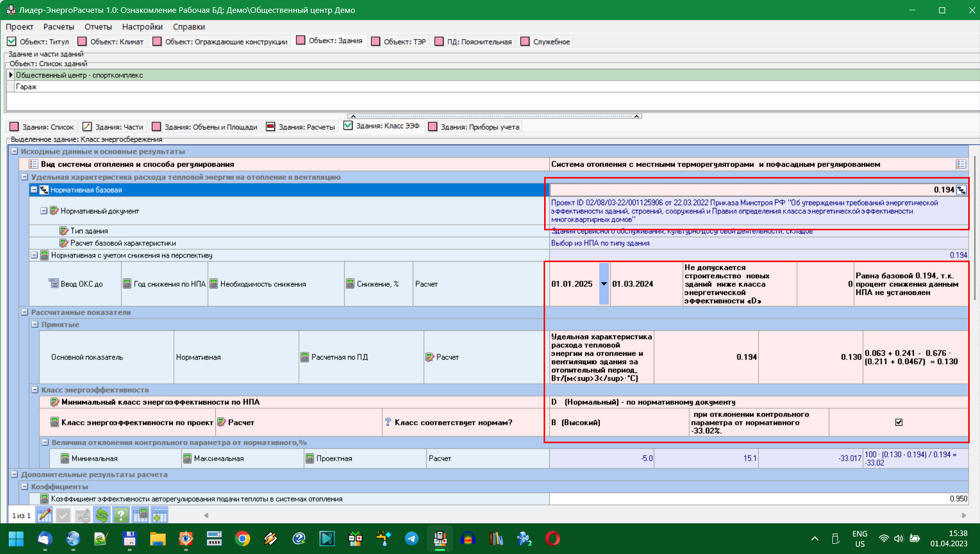Click the green refresh arrows icon

click(102, 515)
